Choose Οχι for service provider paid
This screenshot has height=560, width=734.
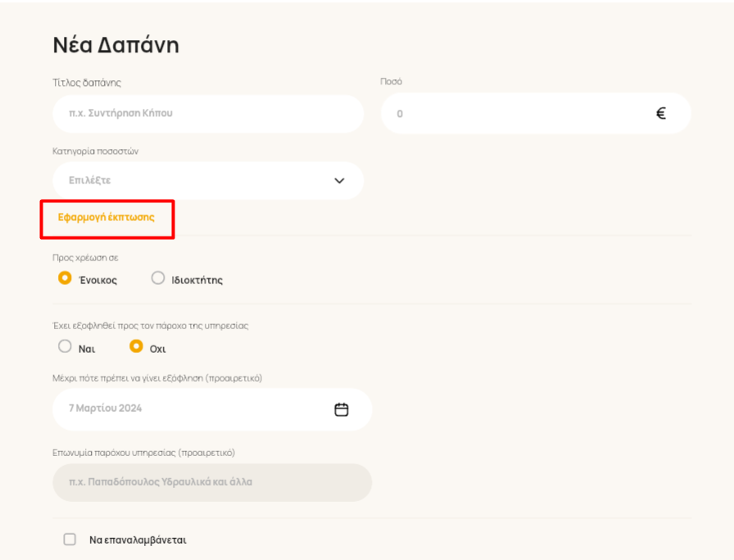(x=136, y=346)
